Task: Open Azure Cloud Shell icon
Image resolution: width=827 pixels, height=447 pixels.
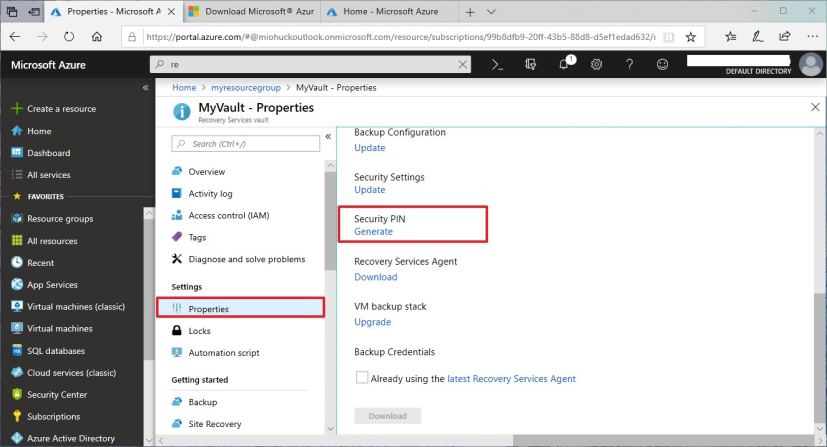Action: point(497,64)
